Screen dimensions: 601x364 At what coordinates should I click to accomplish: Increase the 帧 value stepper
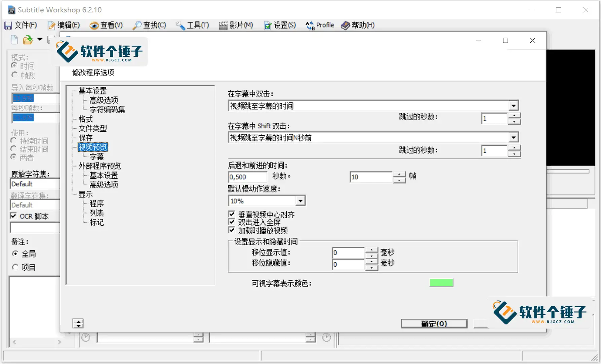(x=399, y=174)
